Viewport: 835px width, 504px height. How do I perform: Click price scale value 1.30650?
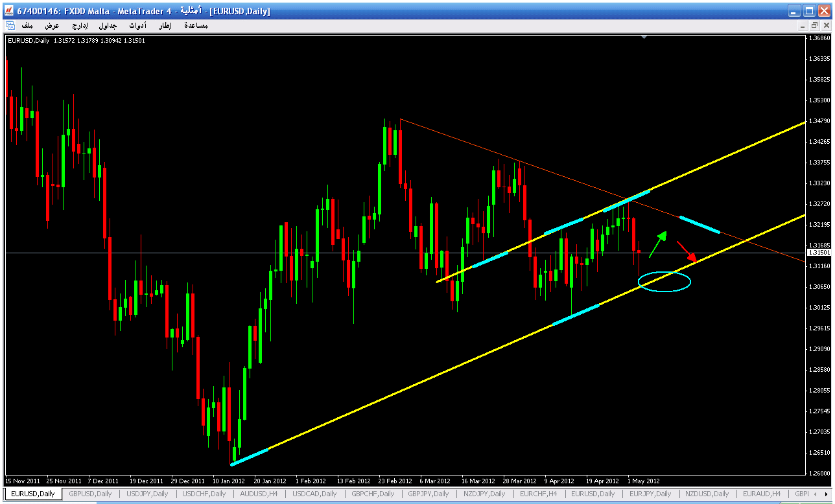point(819,286)
